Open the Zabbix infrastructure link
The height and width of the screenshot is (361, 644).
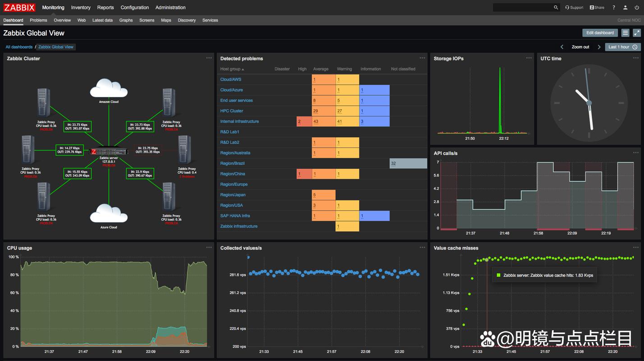pyautogui.click(x=239, y=226)
